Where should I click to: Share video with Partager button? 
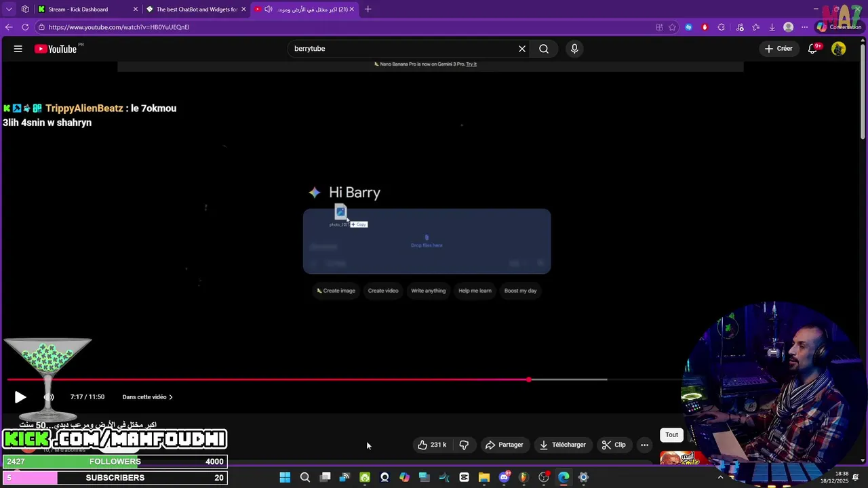coord(504,445)
